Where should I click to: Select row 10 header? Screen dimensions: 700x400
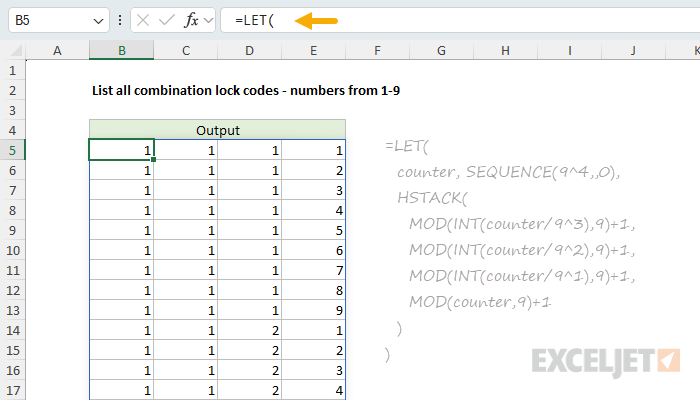click(12, 250)
